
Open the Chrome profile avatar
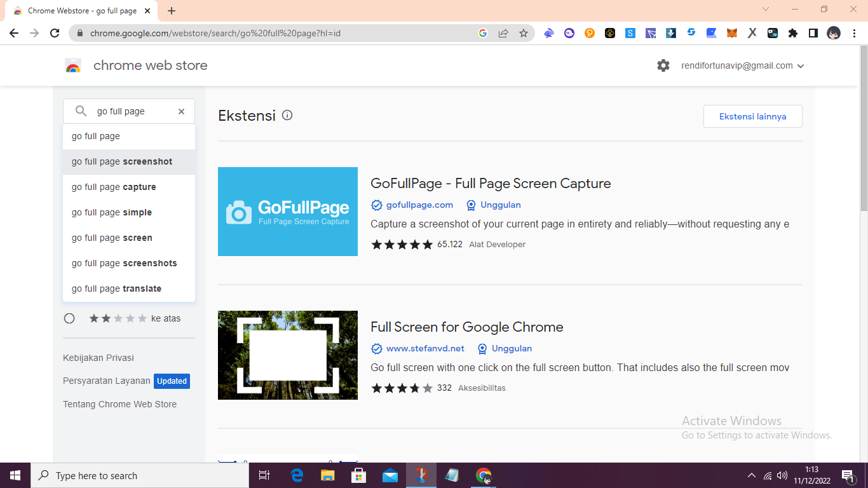(834, 33)
